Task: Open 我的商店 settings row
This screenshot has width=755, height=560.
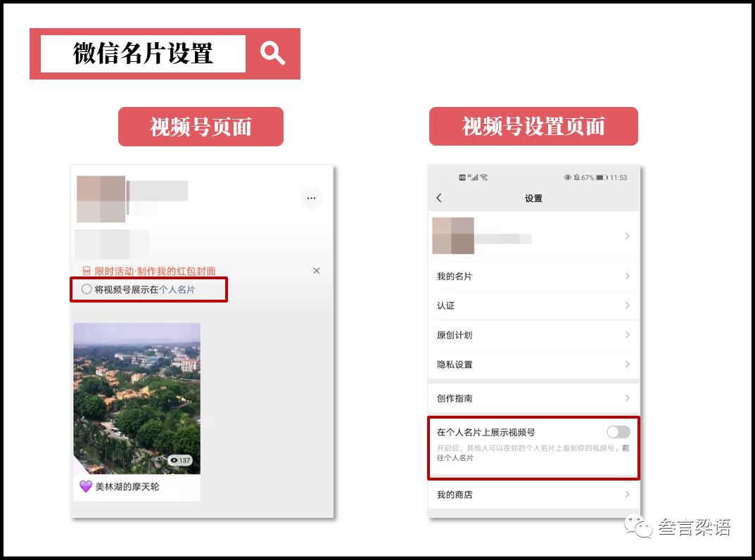Action: [x=533, y=495]
